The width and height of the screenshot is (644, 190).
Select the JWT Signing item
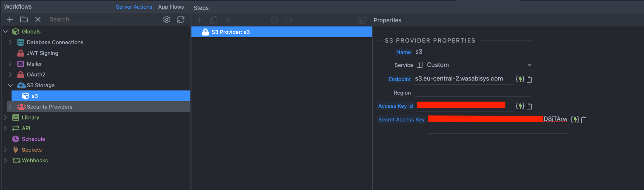point(42,53)
